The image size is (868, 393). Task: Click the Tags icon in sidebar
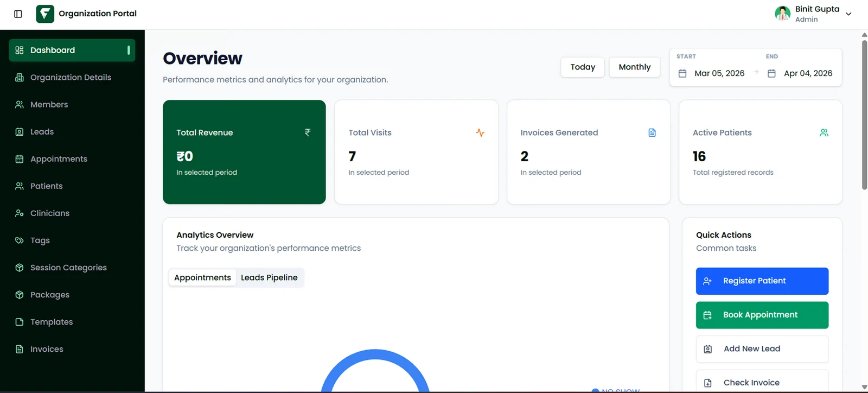point(20,240)
